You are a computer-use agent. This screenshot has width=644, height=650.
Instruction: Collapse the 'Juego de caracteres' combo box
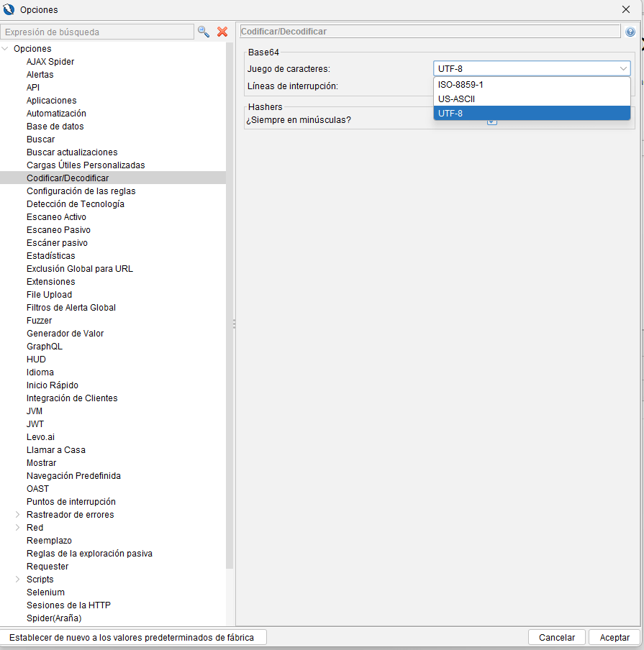pyautogui.click(x=622, y=69)
